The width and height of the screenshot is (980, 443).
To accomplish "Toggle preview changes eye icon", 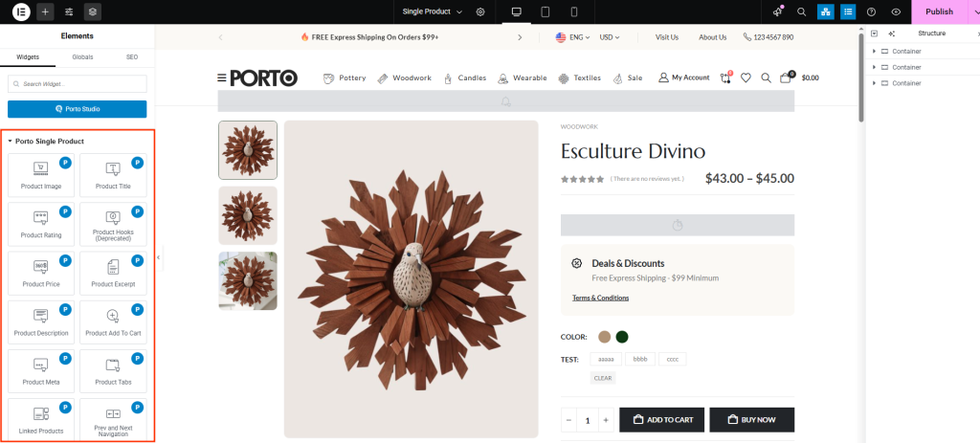I will click(x=896, y=11).
